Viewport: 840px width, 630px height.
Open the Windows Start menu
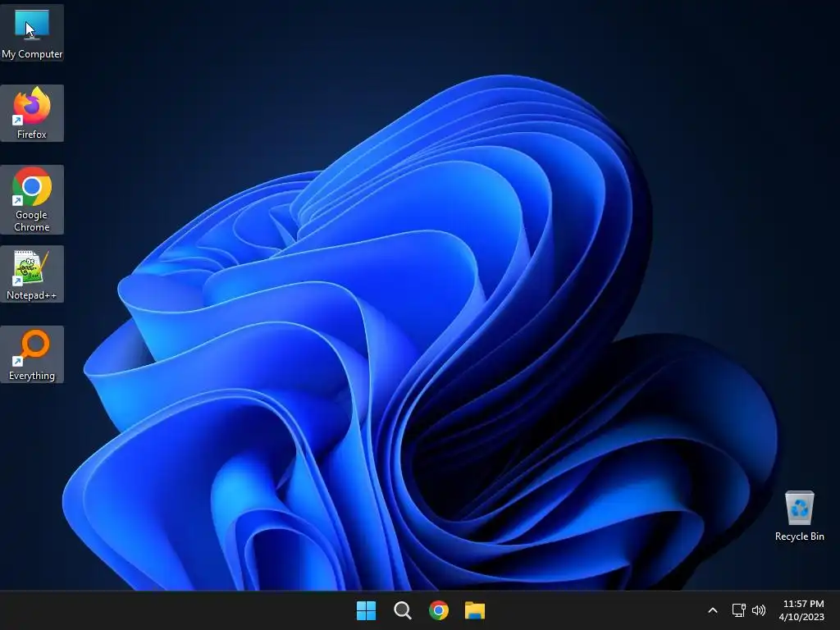367,610
